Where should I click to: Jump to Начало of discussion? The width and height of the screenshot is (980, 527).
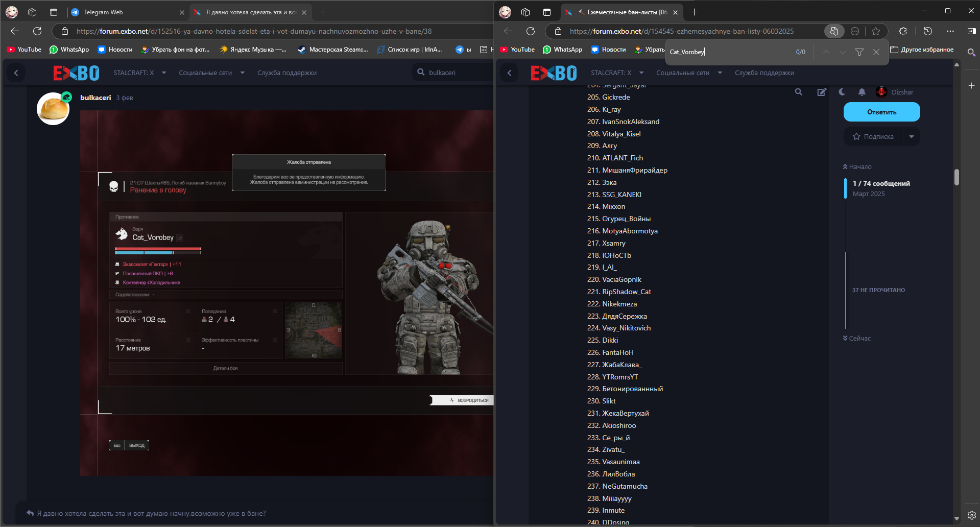pyautogui.click(x=857, y=167)
